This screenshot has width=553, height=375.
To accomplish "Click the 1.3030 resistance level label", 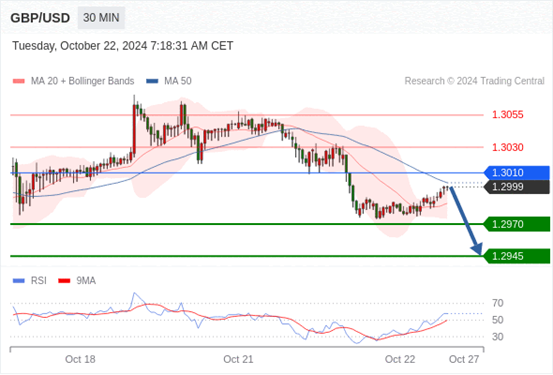I will pyautogui.click(x=508, y=147).
